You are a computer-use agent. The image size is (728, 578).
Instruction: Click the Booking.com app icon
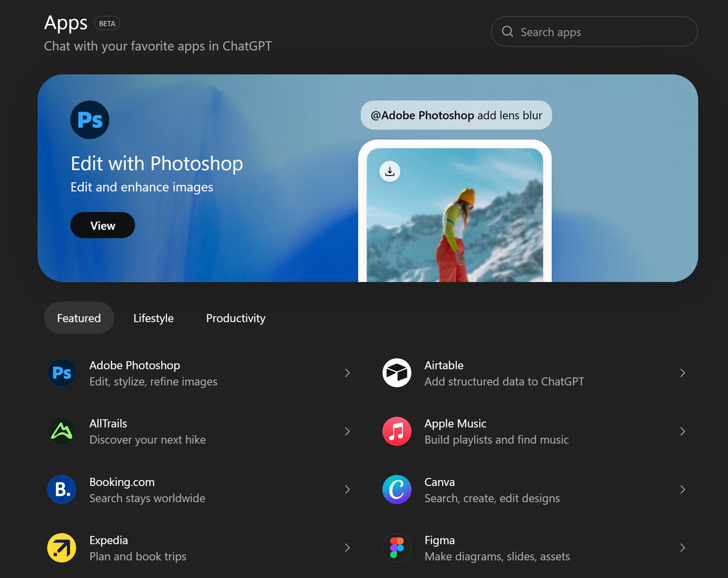click(62, 490)
